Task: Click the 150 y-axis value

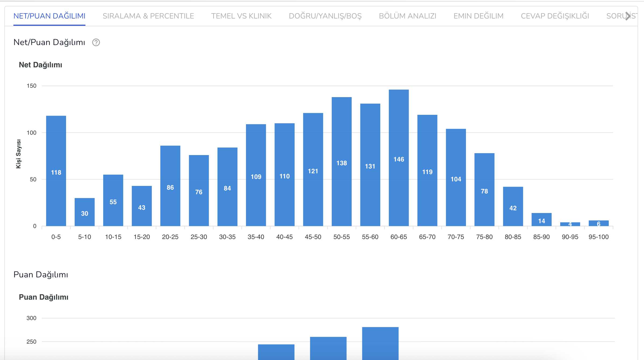Action: pyautogui.click(x=31, y=86)
